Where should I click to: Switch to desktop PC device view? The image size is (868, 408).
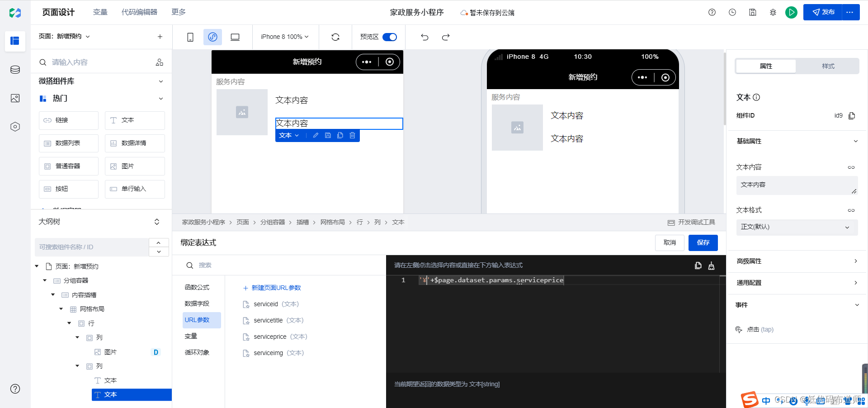pos(235,37)
